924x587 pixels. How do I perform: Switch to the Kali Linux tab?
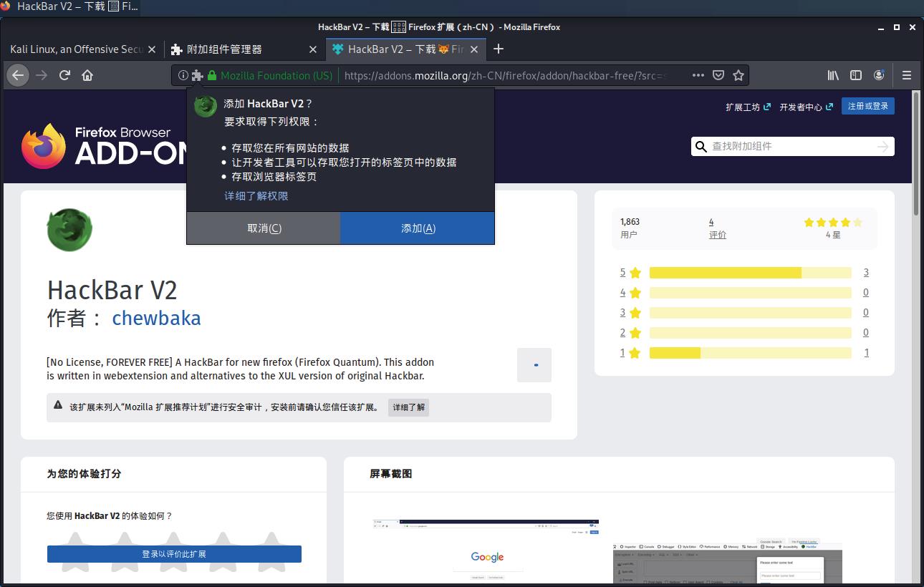pyautogui.click(x=77, y=49)
